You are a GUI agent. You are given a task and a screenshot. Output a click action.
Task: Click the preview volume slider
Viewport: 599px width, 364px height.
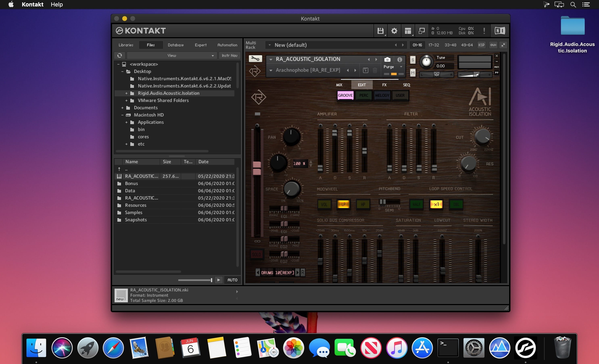[x=195, y=280]
